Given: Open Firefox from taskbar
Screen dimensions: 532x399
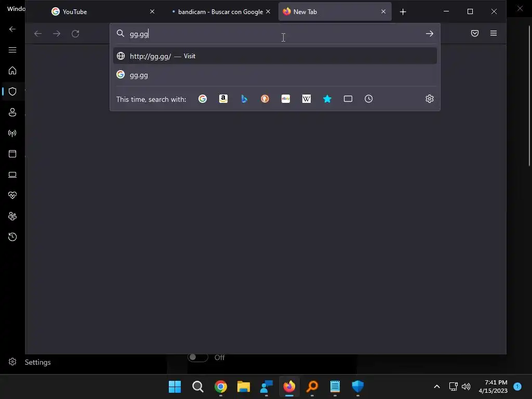Looking at the screenshot, I should [289, 387].
